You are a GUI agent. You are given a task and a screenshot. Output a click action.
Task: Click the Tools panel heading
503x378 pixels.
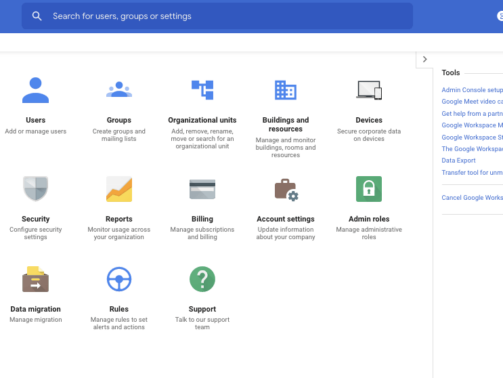[x=451, y=73]
